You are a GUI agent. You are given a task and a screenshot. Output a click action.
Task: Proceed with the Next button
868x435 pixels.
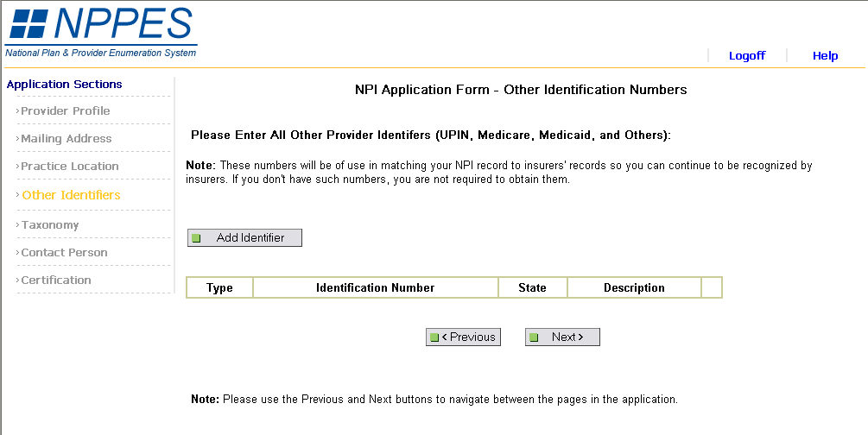tap(562, 337)
